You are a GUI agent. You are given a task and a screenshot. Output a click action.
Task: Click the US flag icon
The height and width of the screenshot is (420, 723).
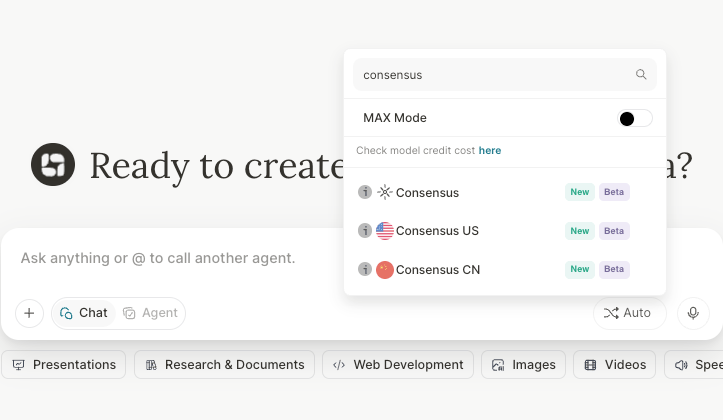385,231
